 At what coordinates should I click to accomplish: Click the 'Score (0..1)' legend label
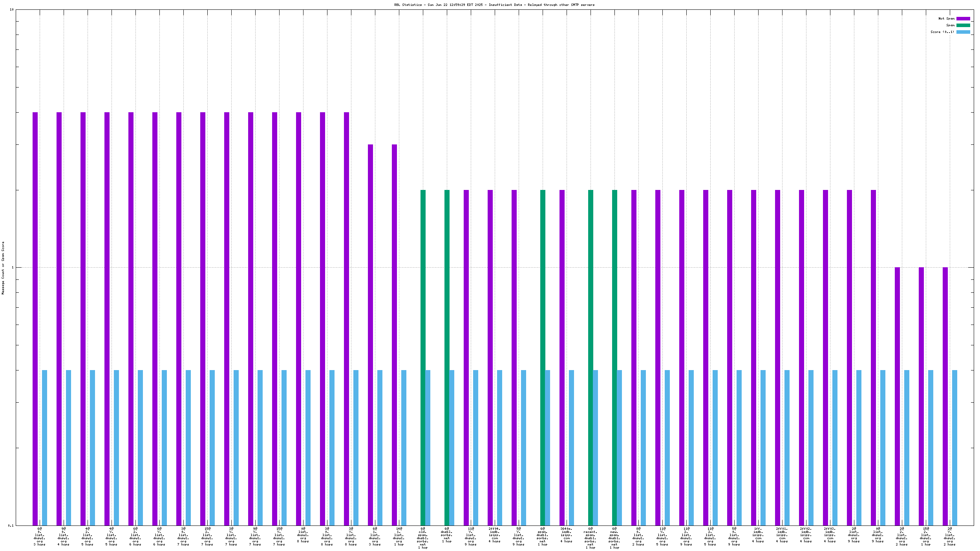click(942, 32)
